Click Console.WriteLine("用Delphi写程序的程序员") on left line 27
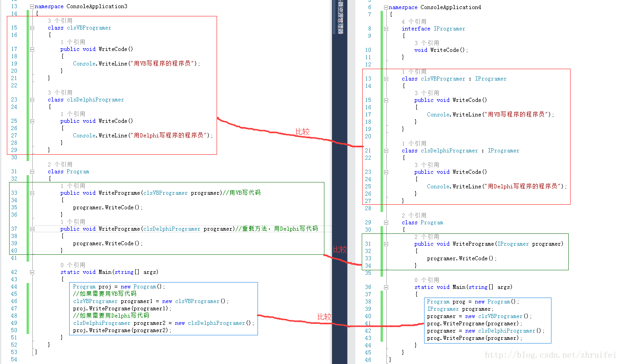 143,136
